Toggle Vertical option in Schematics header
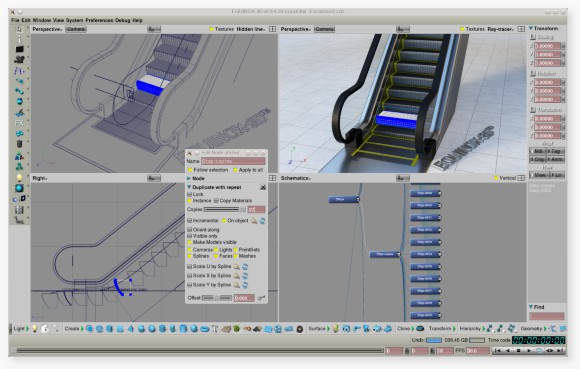The image size is (580, 369). click(x=496, y=178)
